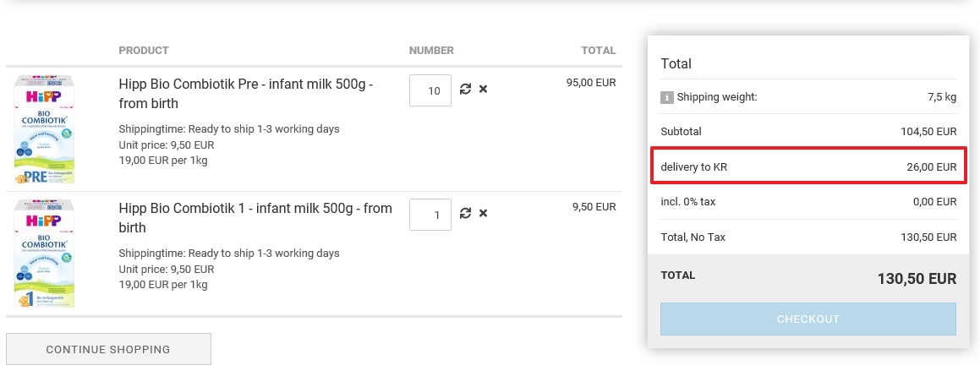Select the 95,00 EUR row total

click(x=591, y=83)
